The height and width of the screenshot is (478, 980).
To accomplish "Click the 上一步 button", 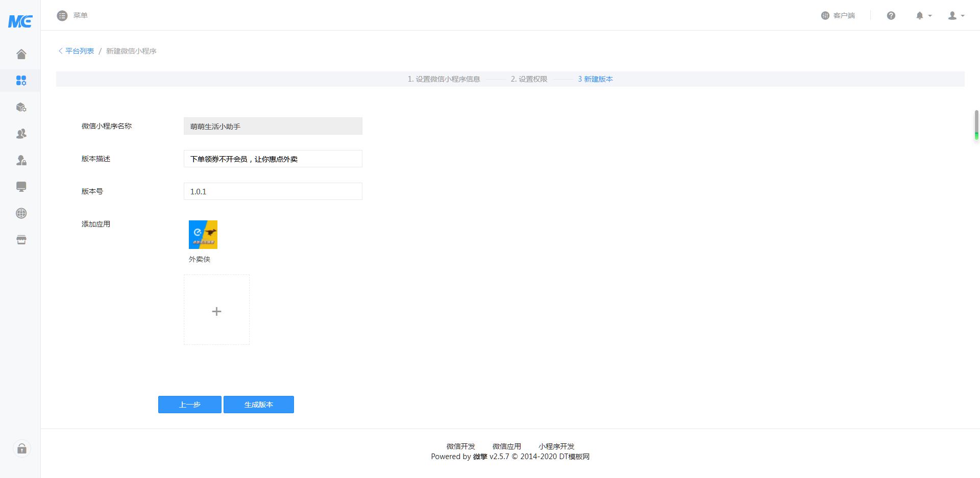I will 190,405.
